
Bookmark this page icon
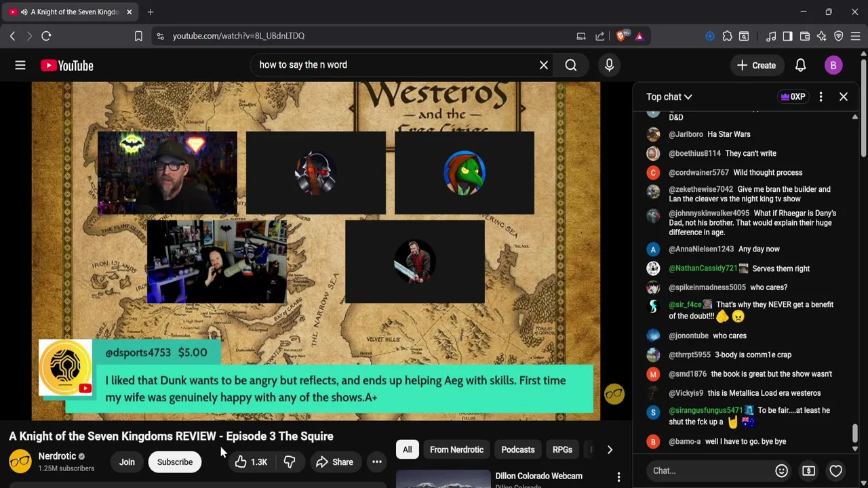click(x=138, y=36)
